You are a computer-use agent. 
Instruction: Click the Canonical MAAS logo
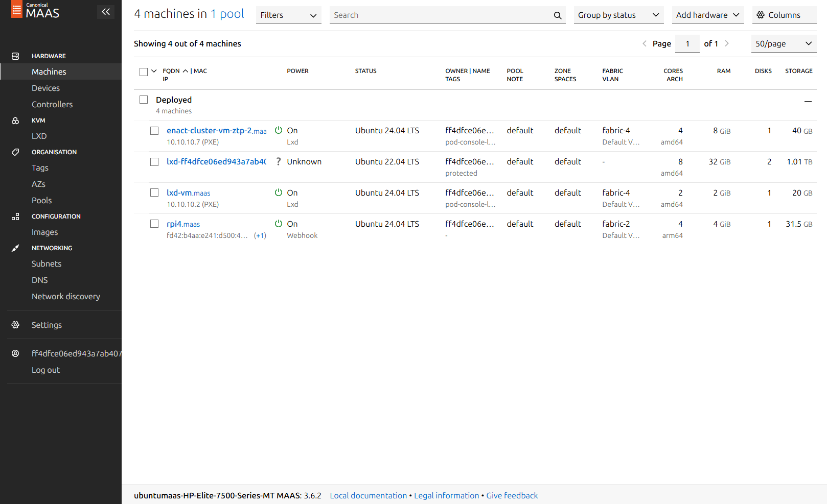click(35, 11)
